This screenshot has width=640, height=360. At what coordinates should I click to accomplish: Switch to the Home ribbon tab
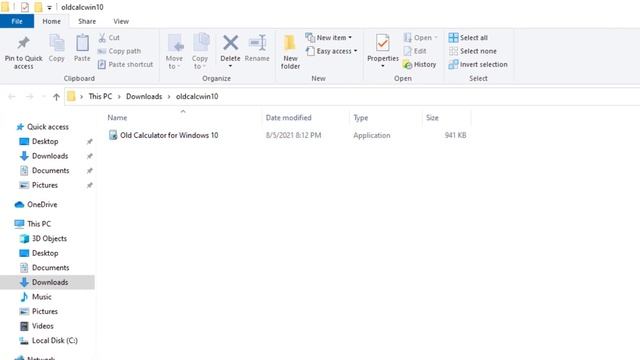(x=51, y=21)
